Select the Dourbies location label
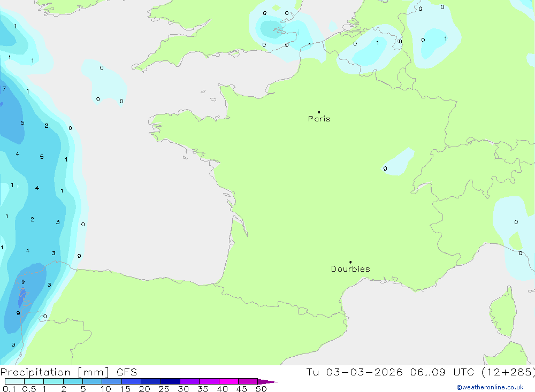Image resolution: width=535 pixels, height=392 pixels. 350,269
